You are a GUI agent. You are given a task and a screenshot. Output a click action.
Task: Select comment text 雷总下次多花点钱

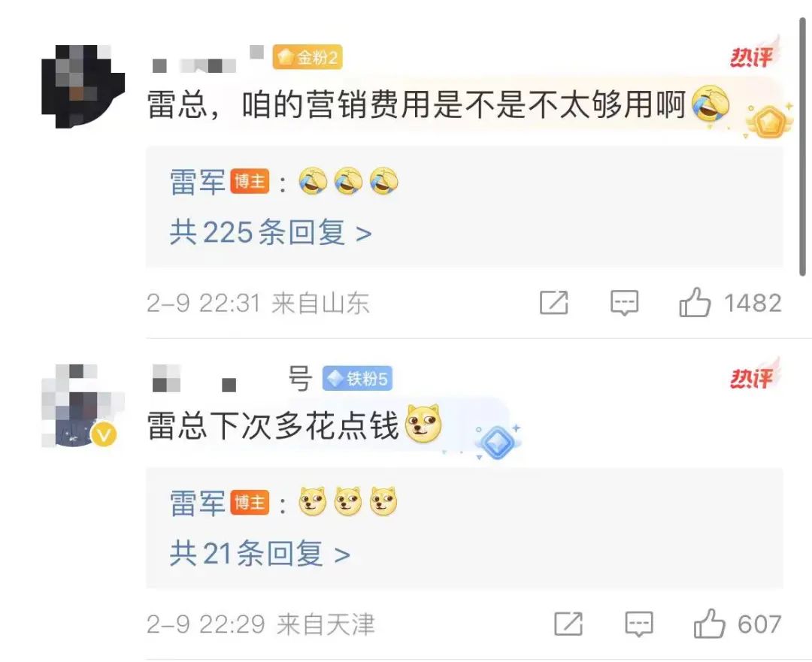273,427
